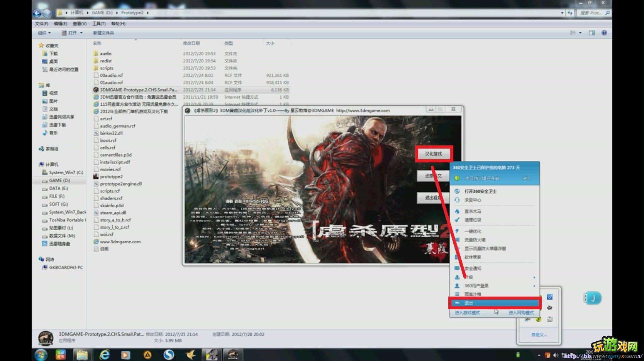Image resolution: width=644 pixels, height=361 pixels.
Task: Click the 木马防火墙已开启 shield icon
Action: pos(457,179)
